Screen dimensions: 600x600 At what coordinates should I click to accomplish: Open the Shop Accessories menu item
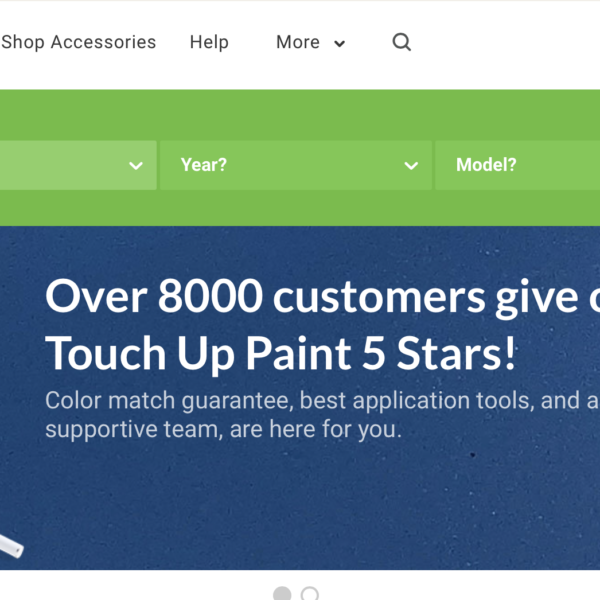click(78, 42)
